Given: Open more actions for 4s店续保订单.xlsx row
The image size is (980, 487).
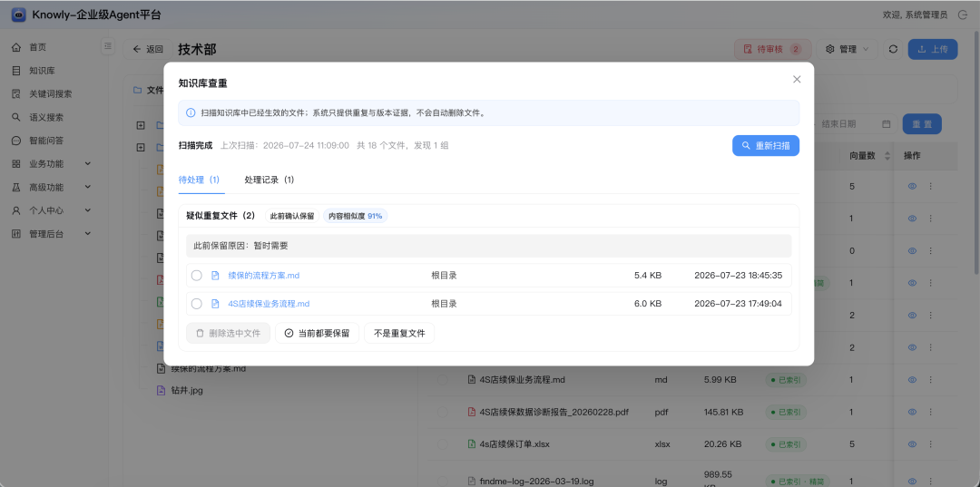Looking at the screenshot, I should point(931,443).
